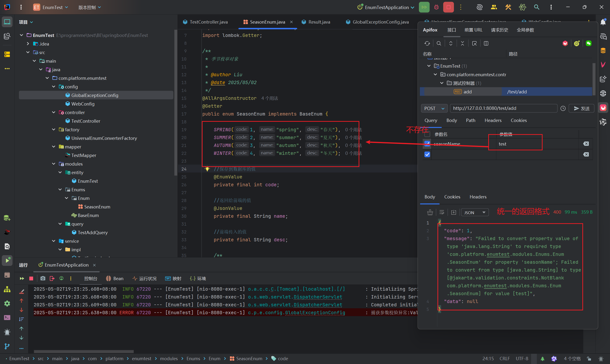Screen dimensions: 610x364
Task: Click the Debug EnumTestApplication bug icon
Action: [436, 7]
